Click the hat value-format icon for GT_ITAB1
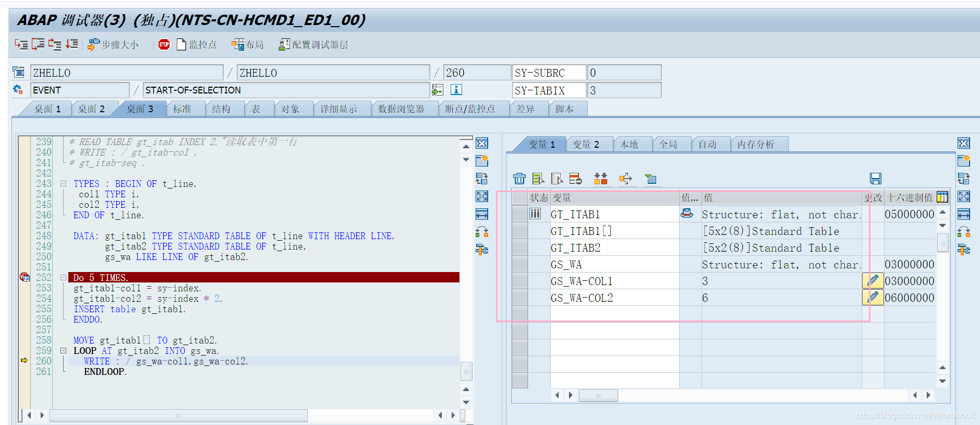The image size is (980, 425). tap(687, 213)
